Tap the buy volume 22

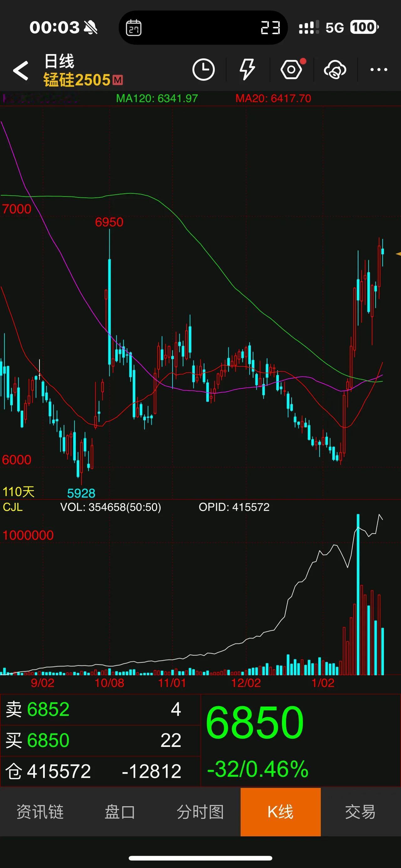171,741
